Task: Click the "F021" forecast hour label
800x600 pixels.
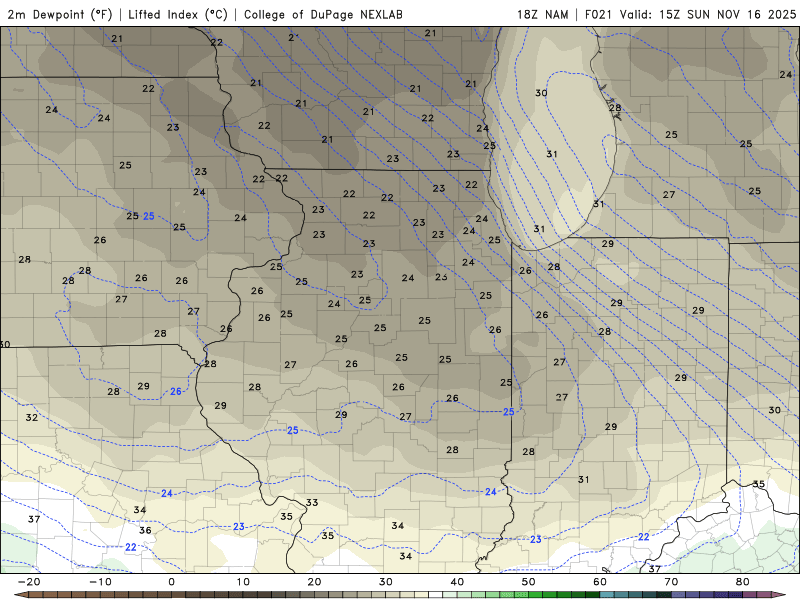Action: coord(598,14)
